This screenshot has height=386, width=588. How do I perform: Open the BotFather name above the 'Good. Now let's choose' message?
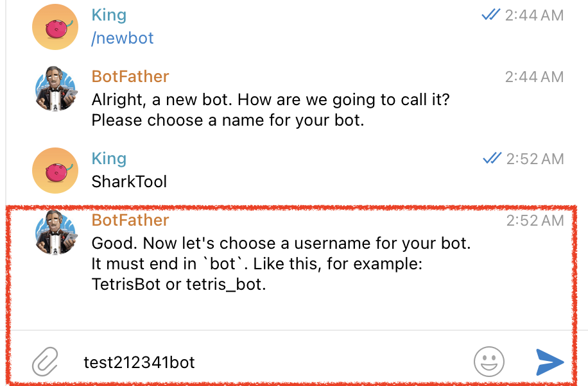point(130,220)
